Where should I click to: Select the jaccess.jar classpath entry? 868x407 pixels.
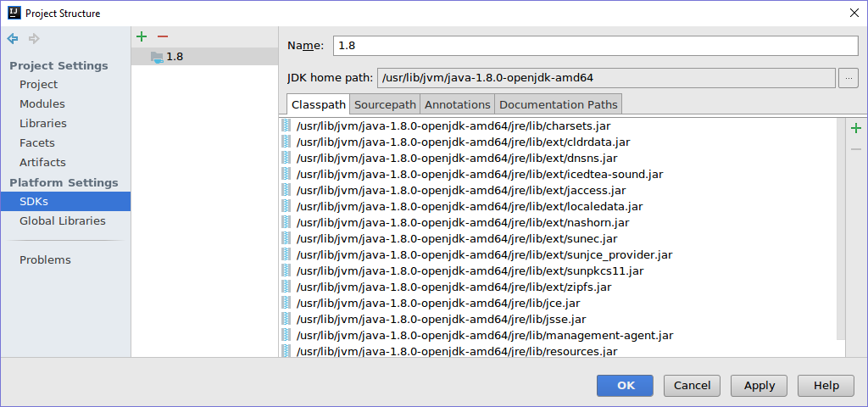point(561,191)
